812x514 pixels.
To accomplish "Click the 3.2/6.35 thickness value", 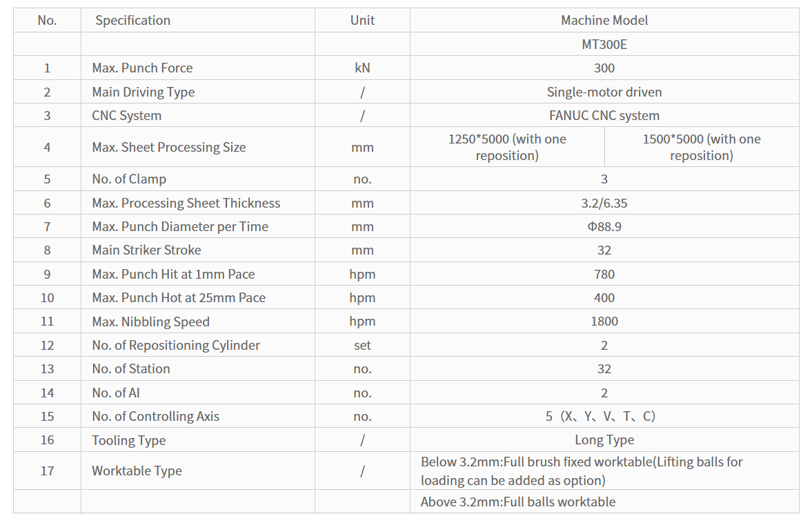I will click(x=604, y=203).
